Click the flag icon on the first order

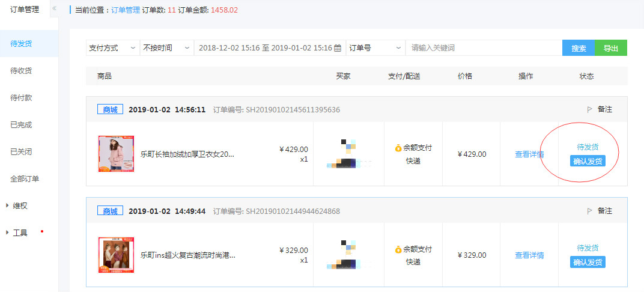tap(589, 109)
